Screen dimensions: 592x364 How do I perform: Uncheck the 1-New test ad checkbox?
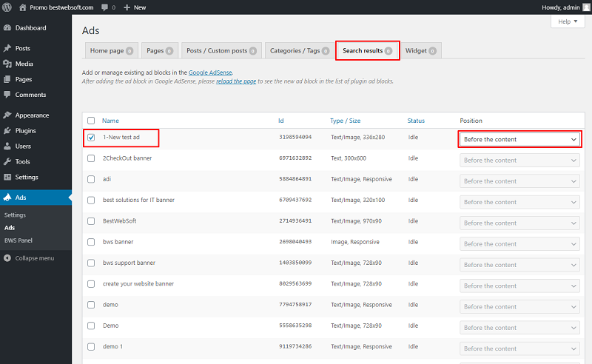(x=91, y=138)
